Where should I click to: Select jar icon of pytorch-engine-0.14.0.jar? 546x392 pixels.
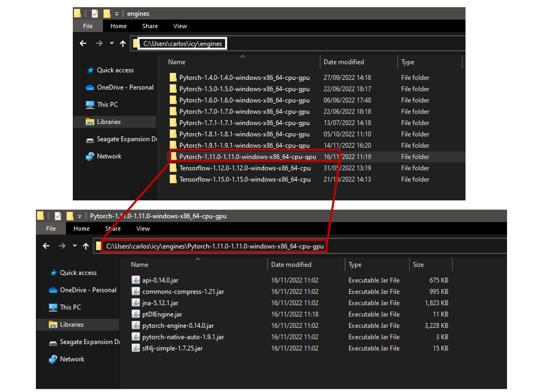(135, 325)
